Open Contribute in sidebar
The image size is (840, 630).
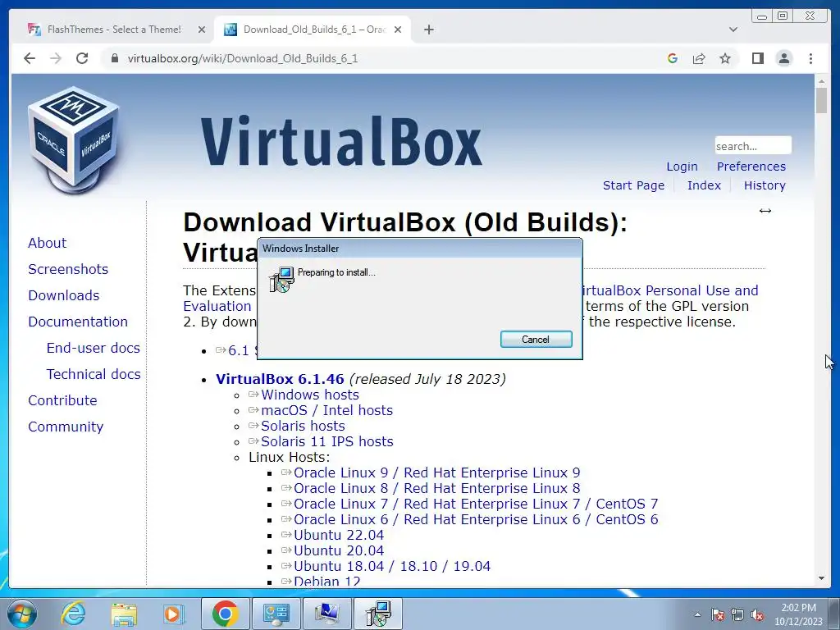(x=62, y=400)
